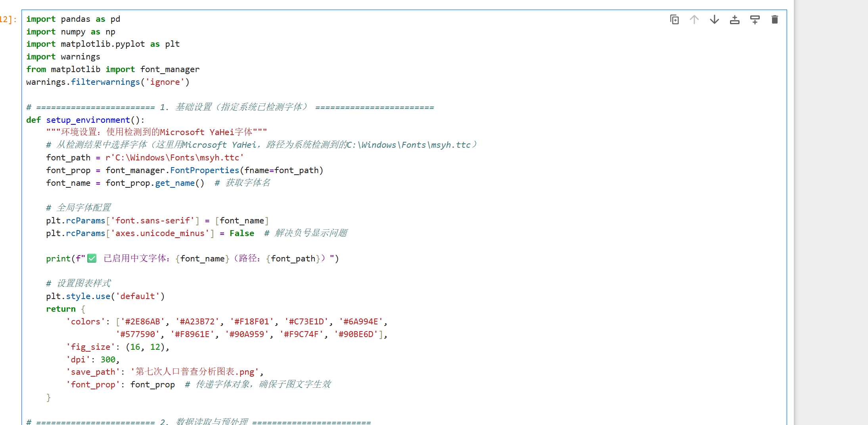Insert a new cell below this one
The width and height of the screenshot is (868, 425).
click(755, 19)
